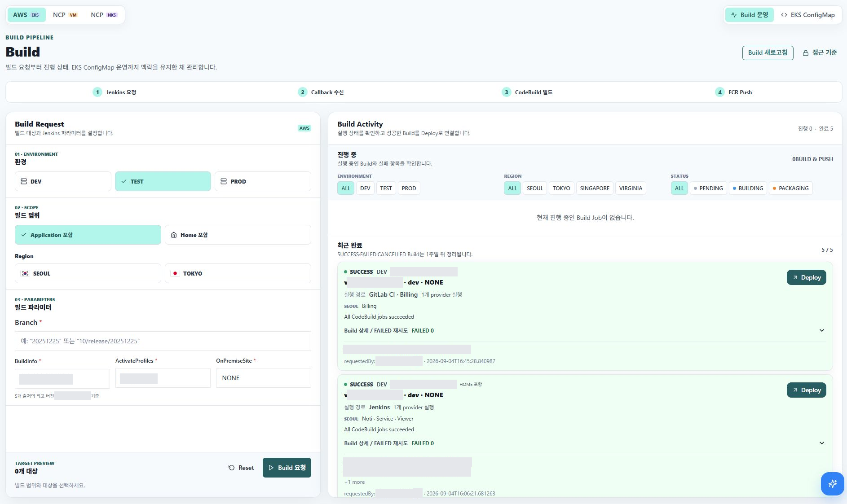Expand Build 상세 chevron for GitLab CI Billing build
The image size is (847, 504).
[821, 330]
